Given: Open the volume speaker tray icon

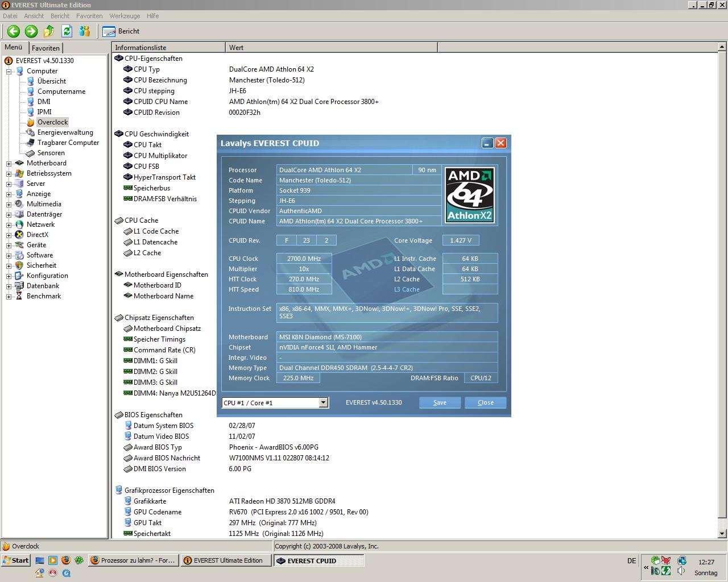Looking at the screenshot, I should pos(681,571).
